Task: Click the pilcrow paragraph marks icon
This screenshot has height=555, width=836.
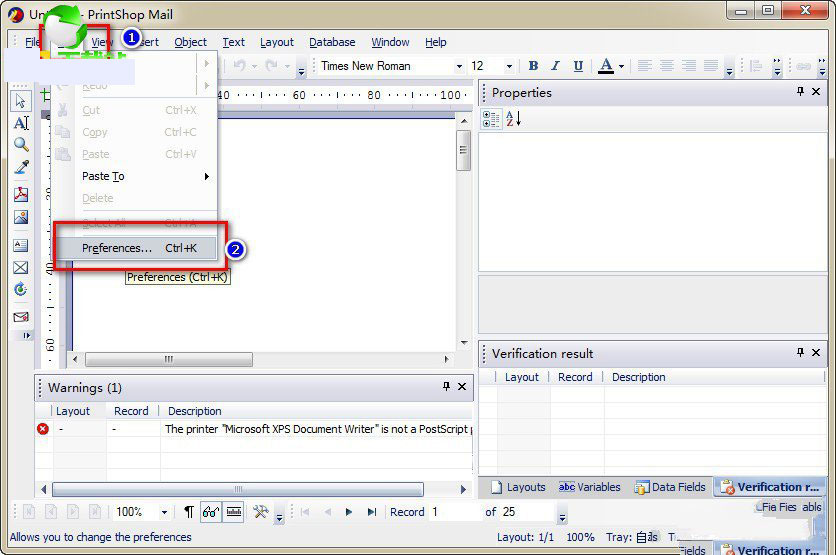Action: coord(189,512)
